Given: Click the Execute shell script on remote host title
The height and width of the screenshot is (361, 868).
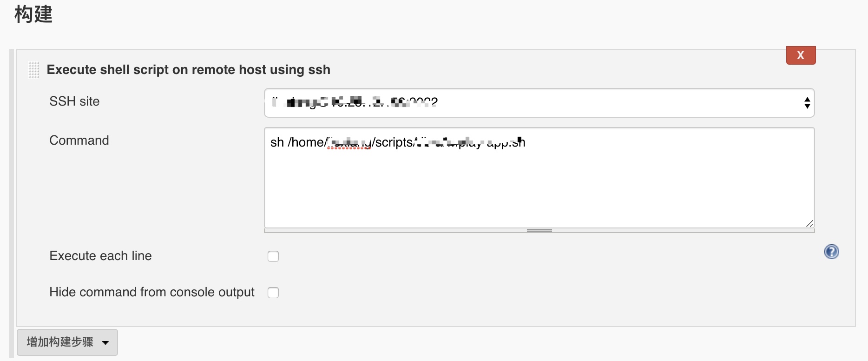Looking at the screenshot, I should tap(188, 70).
